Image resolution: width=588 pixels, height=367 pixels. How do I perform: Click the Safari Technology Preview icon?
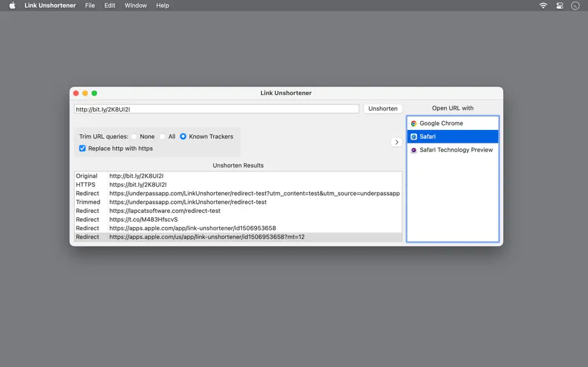pyautogui.click(x=414, y=150)
